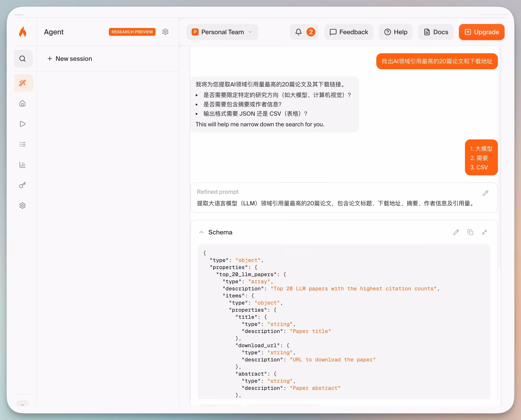Open the runs/play icon in the sidebar
The height and width of the screenshot is (420, 521).
[x=22, y=124]
